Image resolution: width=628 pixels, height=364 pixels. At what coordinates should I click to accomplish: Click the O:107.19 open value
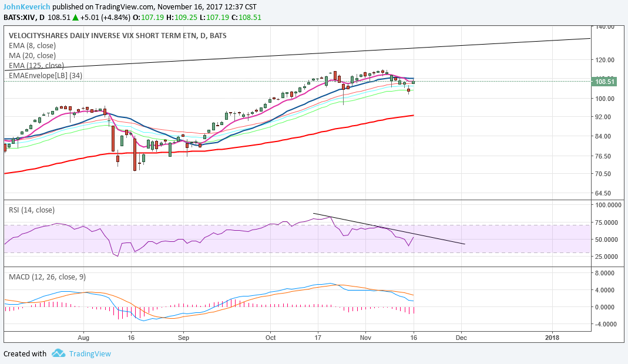148,18
